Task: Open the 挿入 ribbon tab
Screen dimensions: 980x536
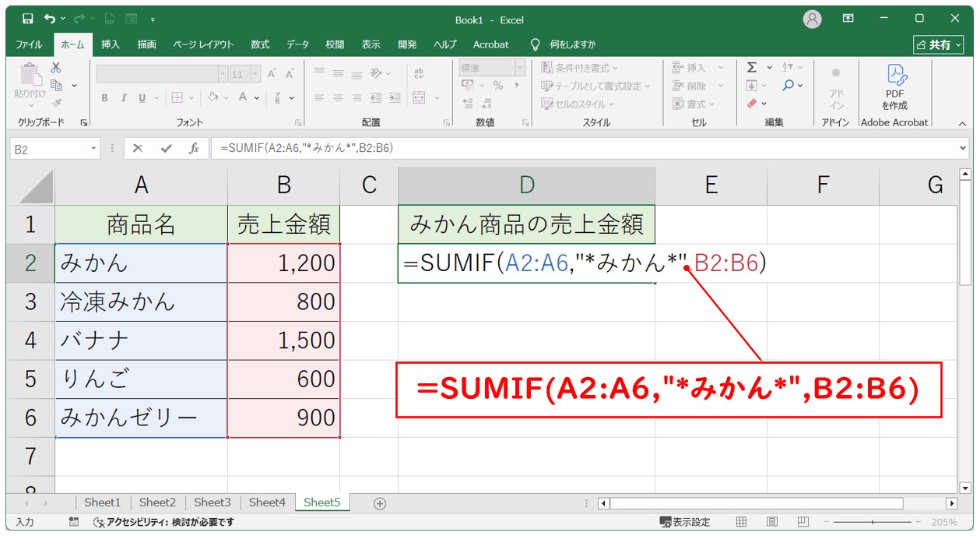Action: click(x=111, y=44)
